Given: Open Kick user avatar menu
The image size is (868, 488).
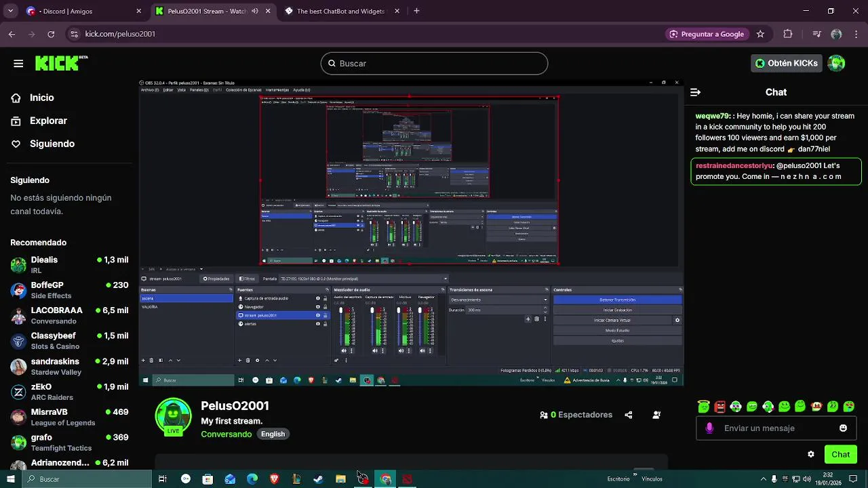Looking at the screenshot, I should 836,63.
